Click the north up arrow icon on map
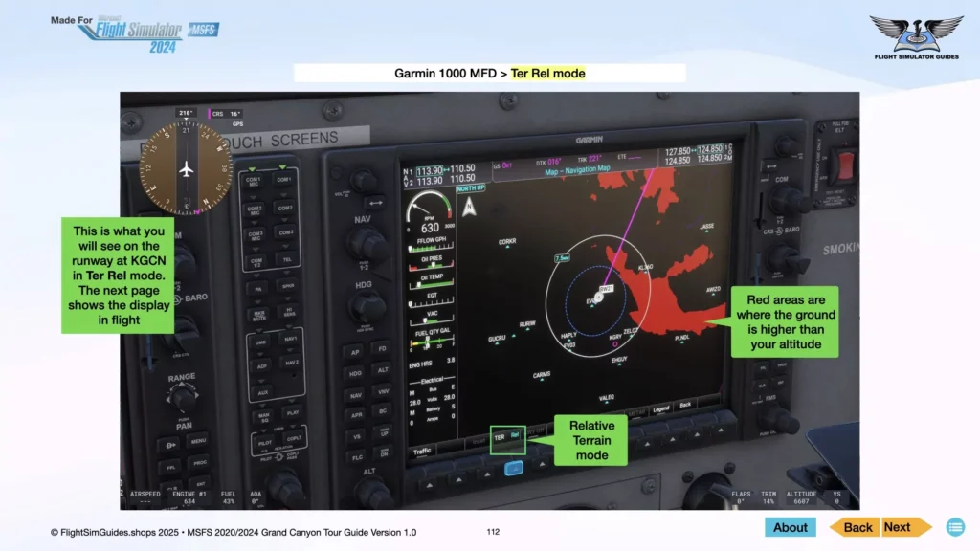Image resolution: width=980 pixels, height=551 pixels. (468, 208)
